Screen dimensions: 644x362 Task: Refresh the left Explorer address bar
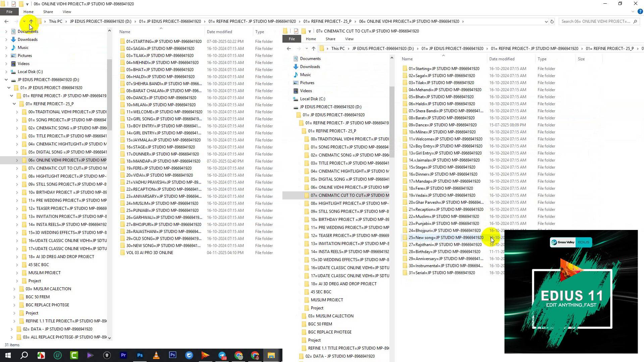[552, 21]
